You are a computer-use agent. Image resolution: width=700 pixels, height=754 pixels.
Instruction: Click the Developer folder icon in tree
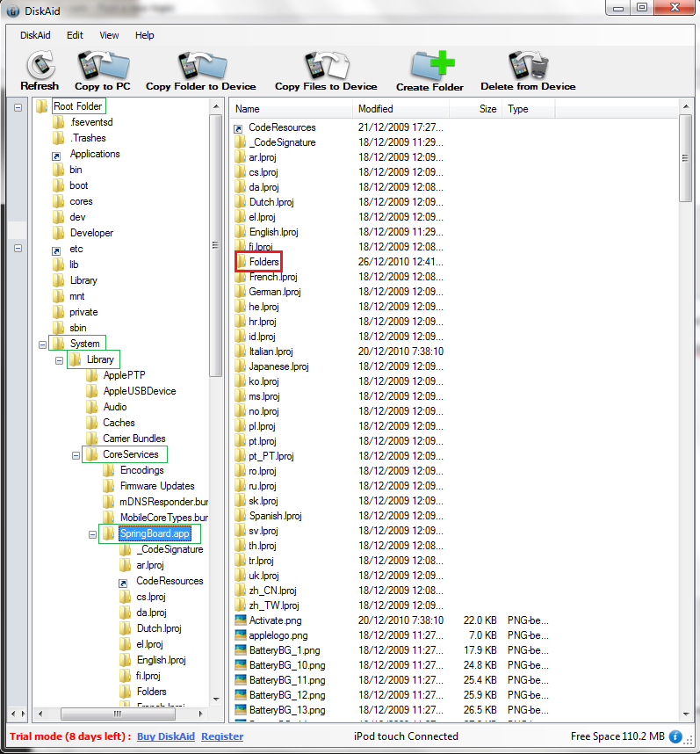pos(58,233)
